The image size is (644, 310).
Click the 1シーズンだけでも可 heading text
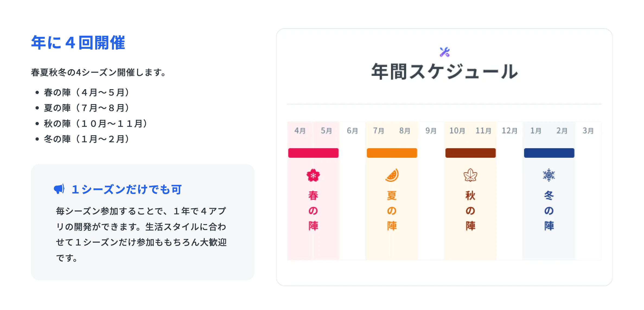point(127,189)
